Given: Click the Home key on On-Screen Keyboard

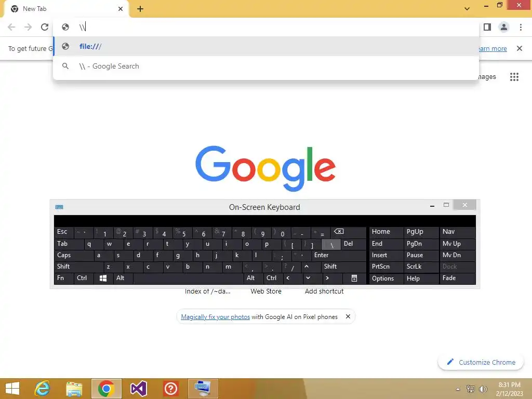Looking at the screenshot, I should pyautogui.click(x=386, y=232).
